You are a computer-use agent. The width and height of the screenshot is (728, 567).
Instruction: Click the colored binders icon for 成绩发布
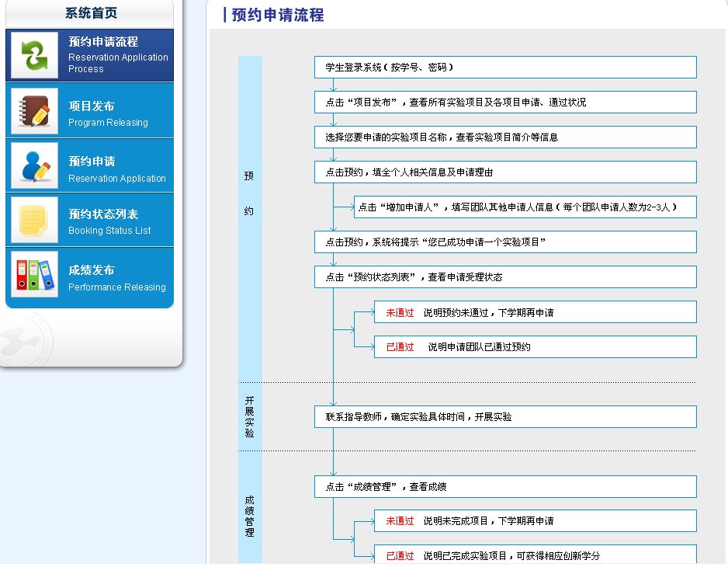point(34,274)
